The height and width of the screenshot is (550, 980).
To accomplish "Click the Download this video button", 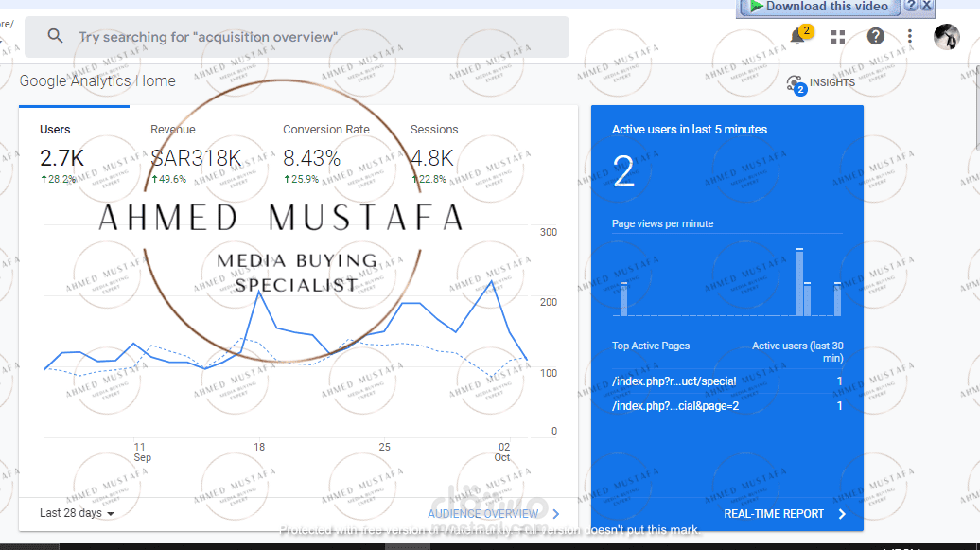I will point(819,7).
